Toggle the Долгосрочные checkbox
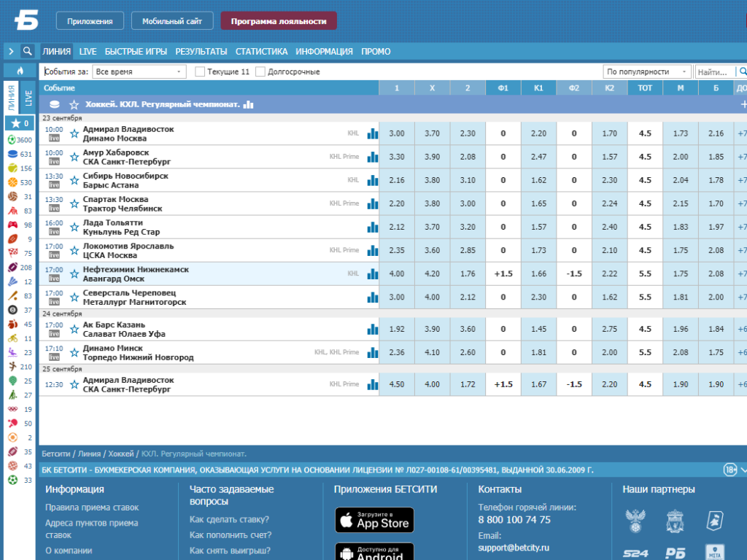The image size is (747, 560). 260,71
